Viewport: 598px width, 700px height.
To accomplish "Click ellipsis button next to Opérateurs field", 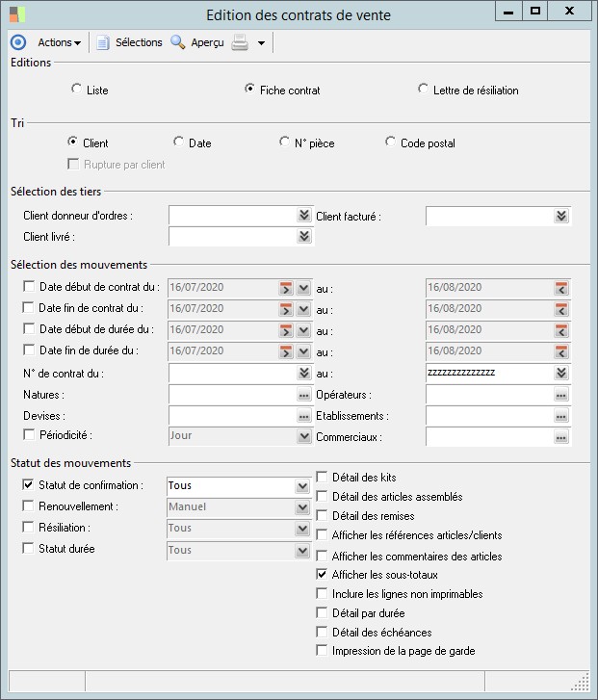I will 560,395.
